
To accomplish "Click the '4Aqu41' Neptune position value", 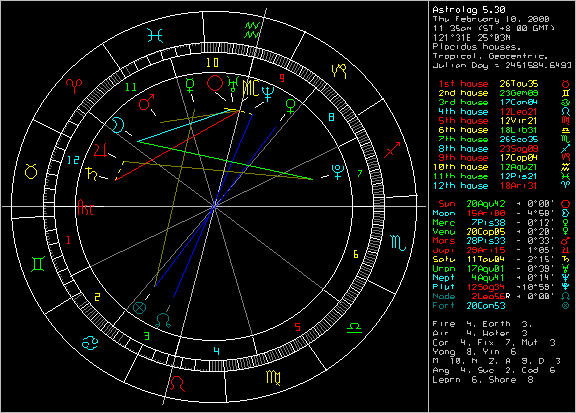I will (x=488, y=278).
